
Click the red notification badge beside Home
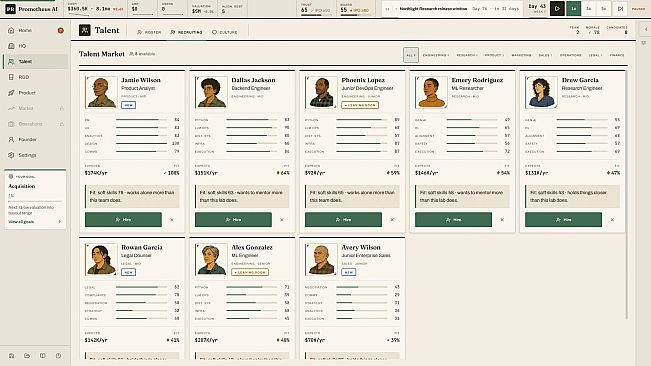point(61,30)
